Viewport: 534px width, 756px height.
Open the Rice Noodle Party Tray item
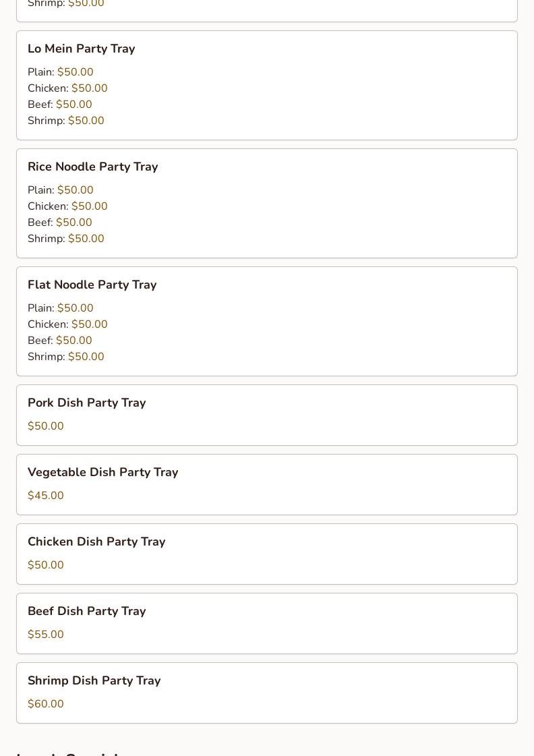267,204
